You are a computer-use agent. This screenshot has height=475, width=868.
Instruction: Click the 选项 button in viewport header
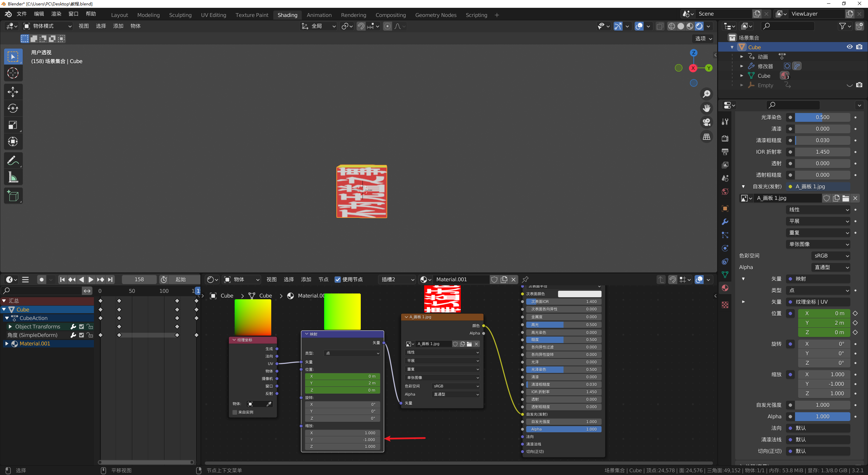[x=703, y=39]
